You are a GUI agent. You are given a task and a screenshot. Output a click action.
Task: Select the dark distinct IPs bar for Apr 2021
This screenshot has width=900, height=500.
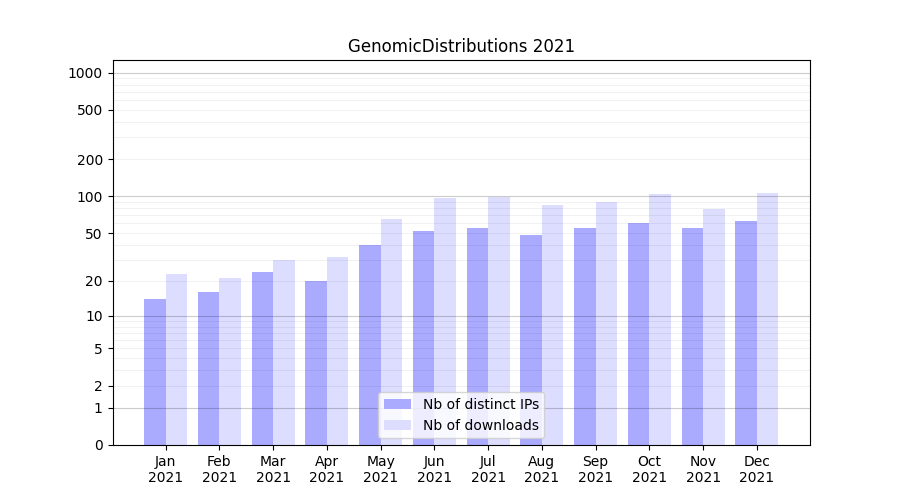point(316,363)
